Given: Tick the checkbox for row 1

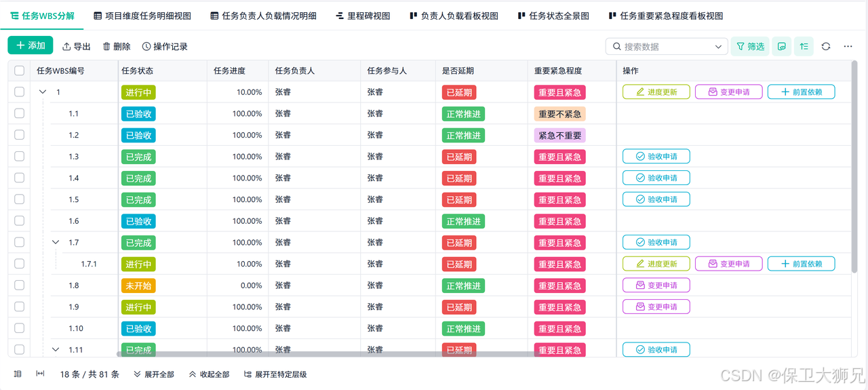Looking at the screenshot, I should pos(19,92).
